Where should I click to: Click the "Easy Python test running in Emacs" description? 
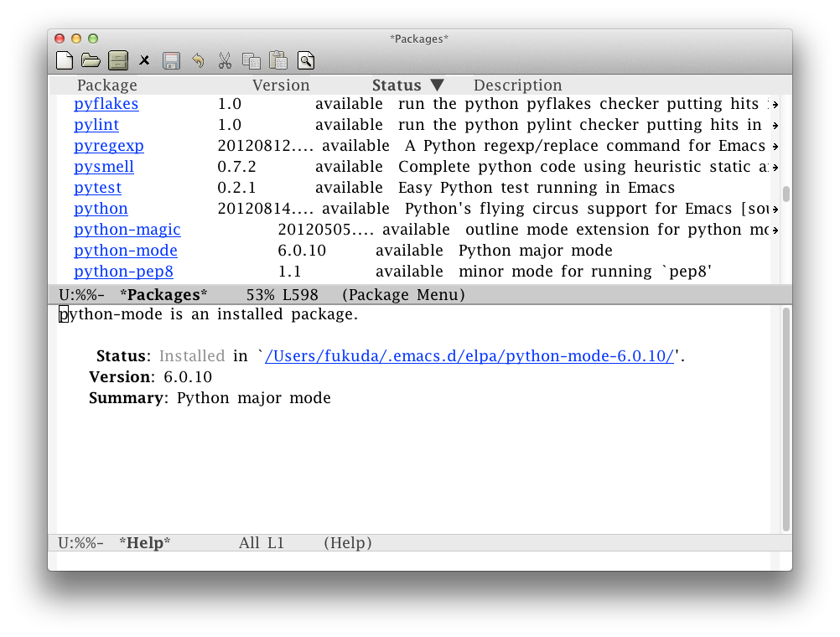537,188
